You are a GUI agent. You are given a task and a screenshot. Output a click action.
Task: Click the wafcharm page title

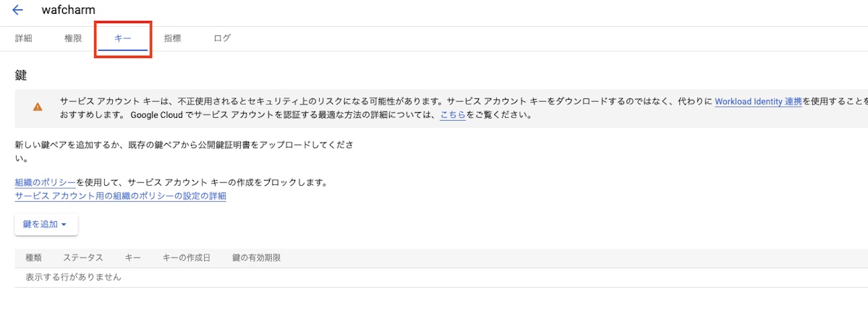[x=69, y=10]
